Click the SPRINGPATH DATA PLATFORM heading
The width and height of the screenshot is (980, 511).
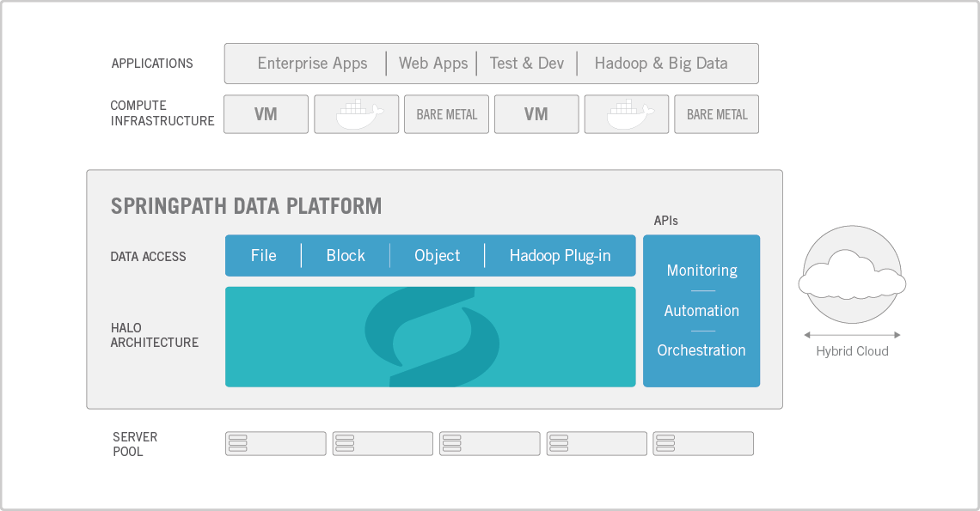(246, 206)
